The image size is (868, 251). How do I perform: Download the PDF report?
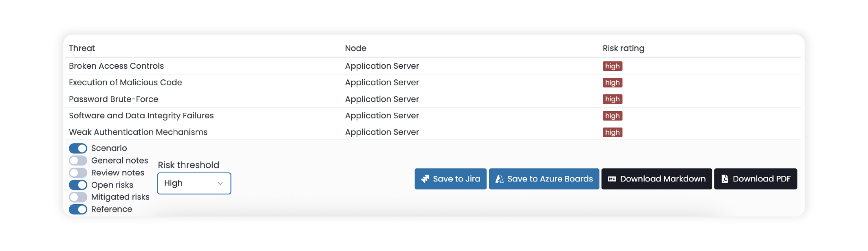[756, 179]
